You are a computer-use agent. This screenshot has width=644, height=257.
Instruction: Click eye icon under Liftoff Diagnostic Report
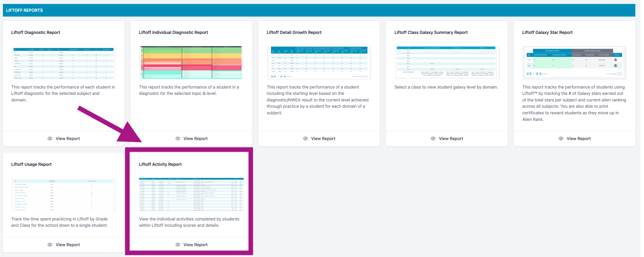pos(50,138)
